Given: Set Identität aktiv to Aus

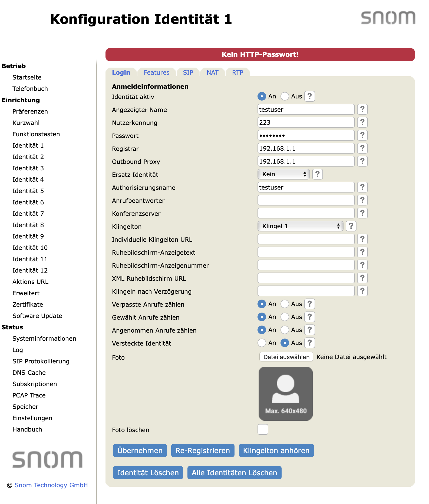Looking at the screenshot, I should (285, 97).
